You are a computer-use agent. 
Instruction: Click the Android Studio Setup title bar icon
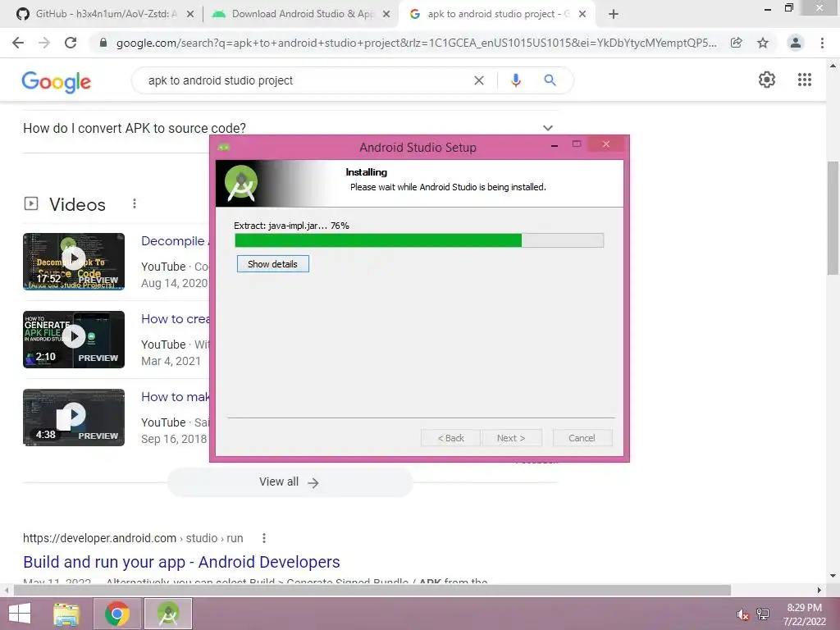click(224, 148)
